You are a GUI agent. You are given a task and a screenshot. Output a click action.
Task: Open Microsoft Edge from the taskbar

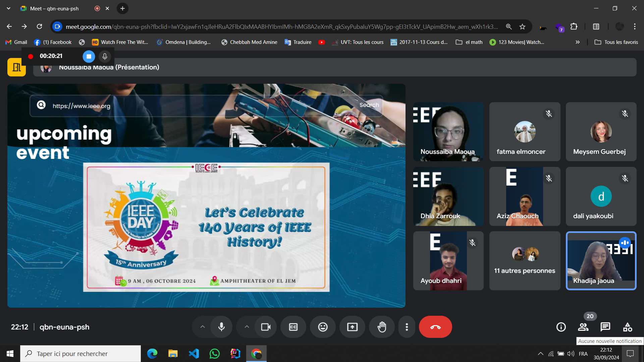coord(152,354)
